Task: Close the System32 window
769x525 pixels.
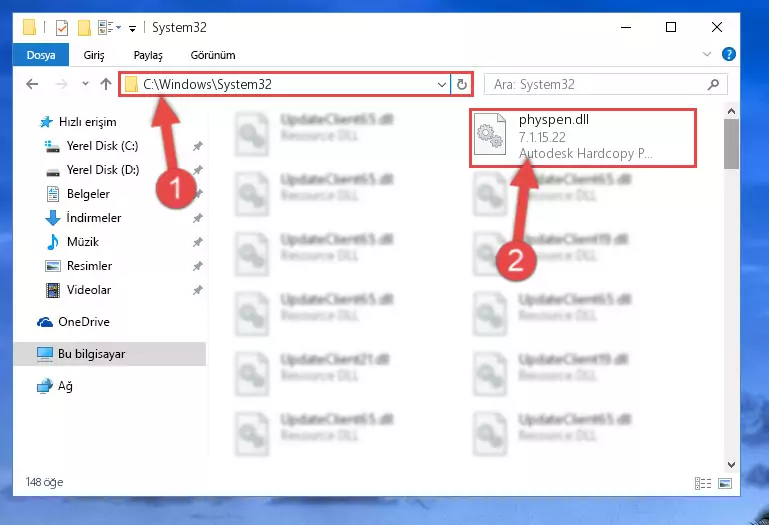Action: point(717,27)
